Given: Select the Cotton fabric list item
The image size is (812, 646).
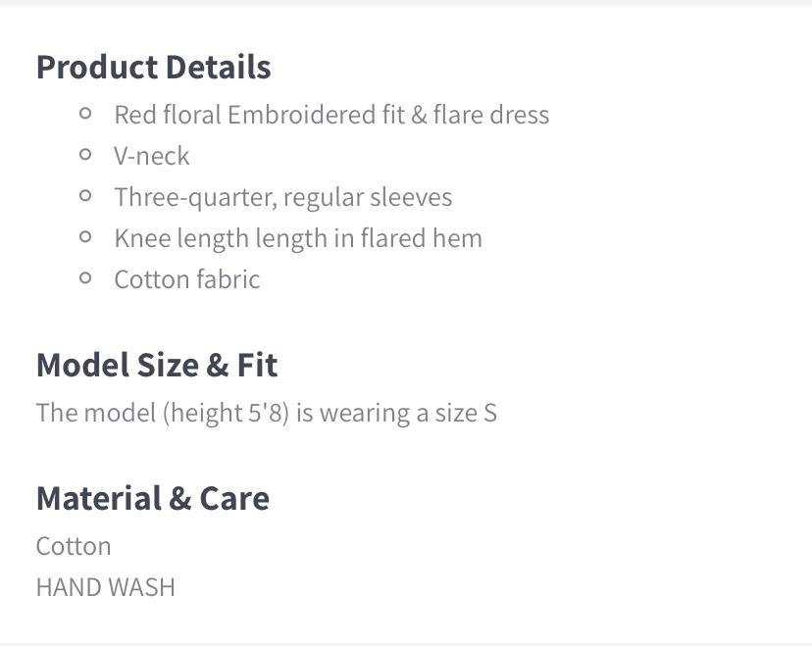Looking at the screenshot, I should (x=186, y=279).
